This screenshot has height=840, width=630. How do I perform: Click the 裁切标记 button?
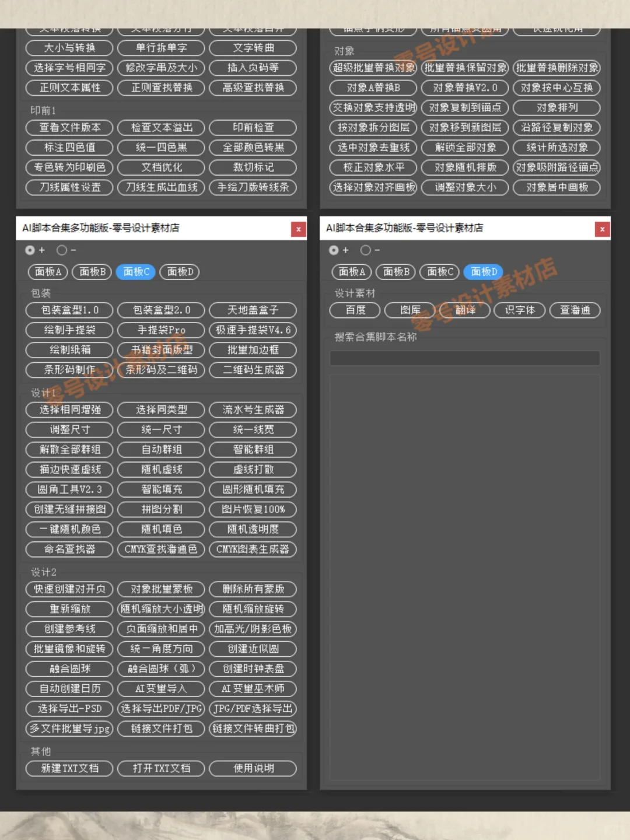[253, 167]
